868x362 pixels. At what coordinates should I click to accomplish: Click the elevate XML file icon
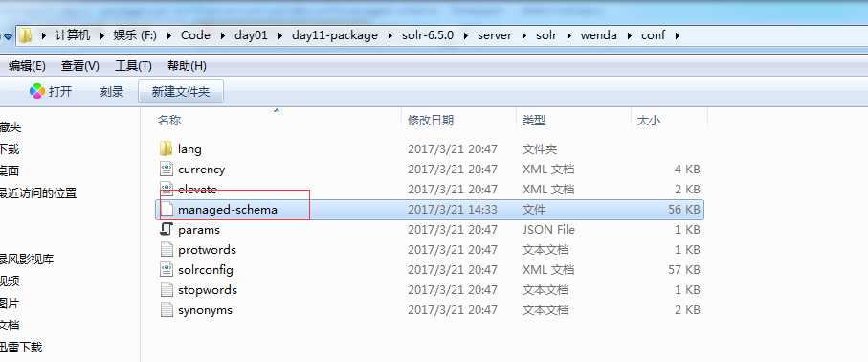pos(167,189)
